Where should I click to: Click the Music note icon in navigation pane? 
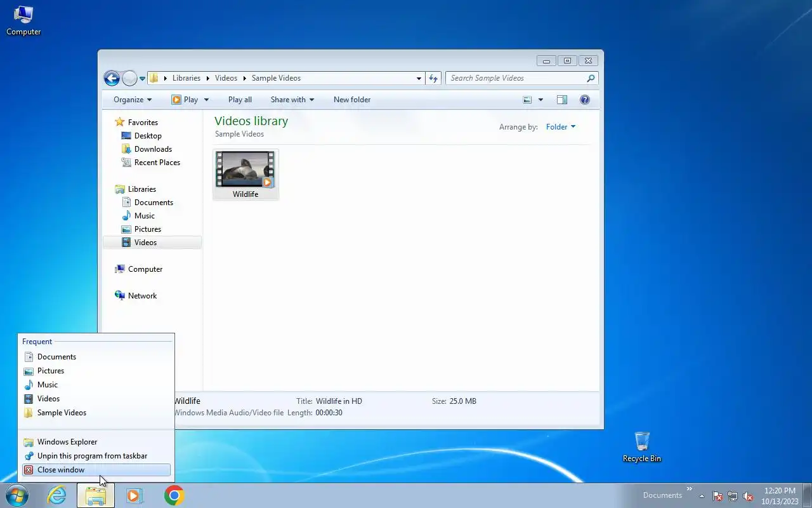126,216
